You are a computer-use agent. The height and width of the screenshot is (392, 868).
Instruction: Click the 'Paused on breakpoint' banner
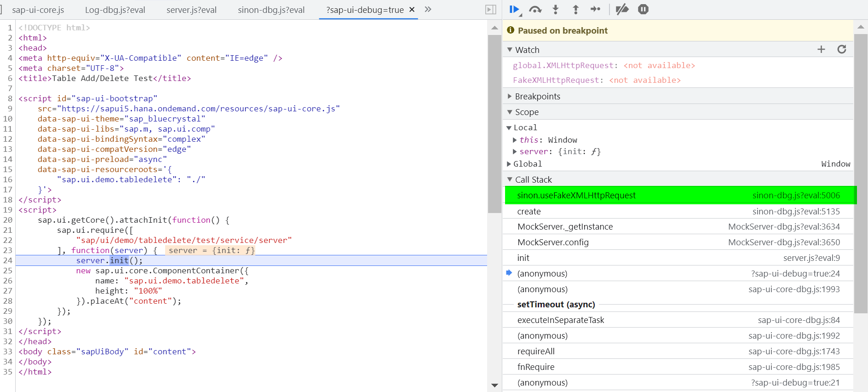point(678,30)
